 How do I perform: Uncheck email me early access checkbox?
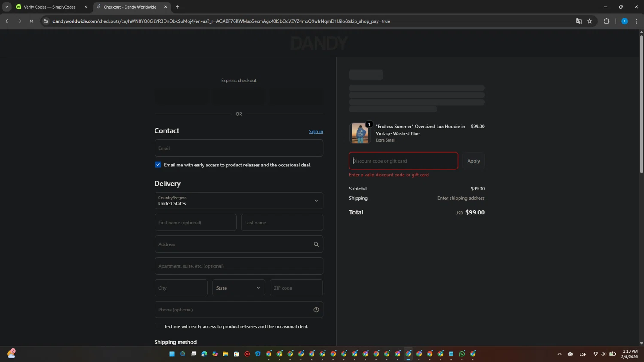click(x=158, y=165)
